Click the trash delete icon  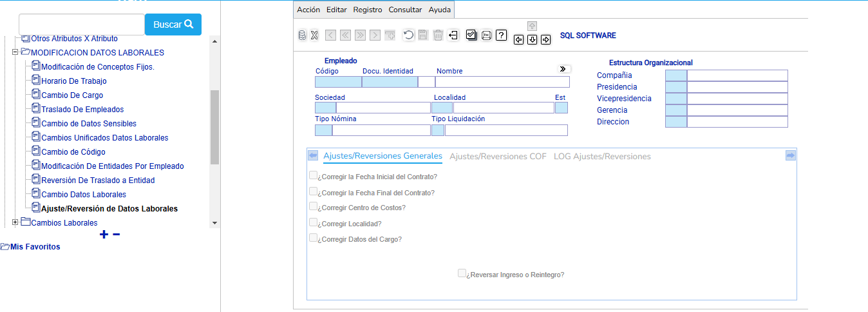pos(438,35)
